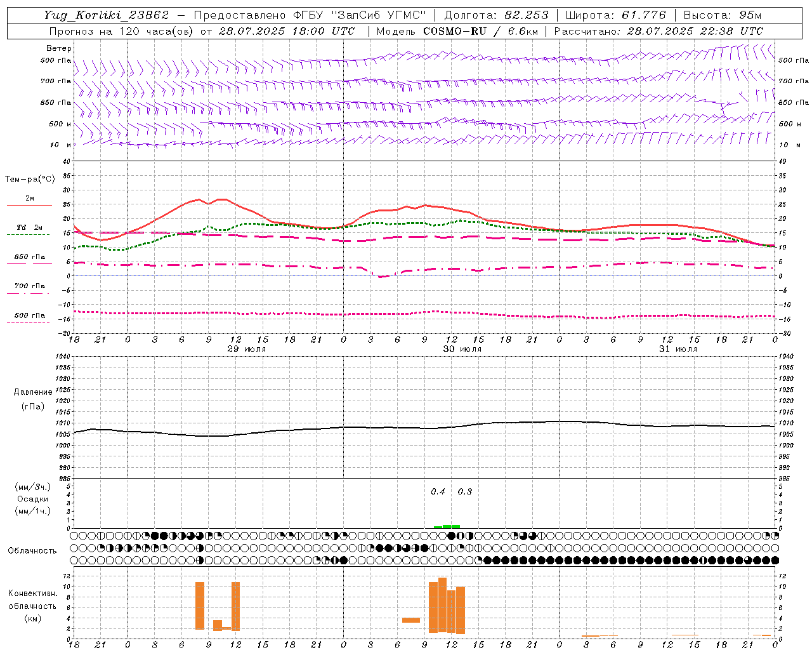Click the Тем-ра(°C) axis title
The width and height of the screenshot is (812, 650).
coord(30,180)
